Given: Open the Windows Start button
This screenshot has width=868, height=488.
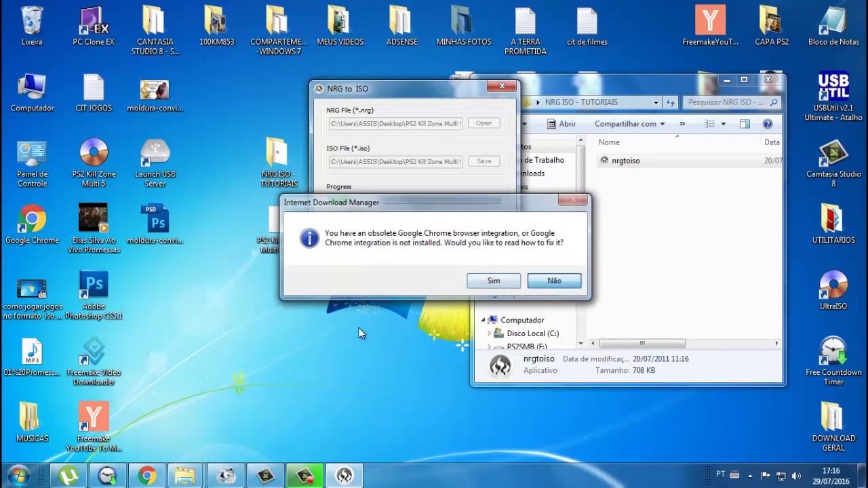Looking at the screenshot, I should pyautogui.click(x=18, y=476).
